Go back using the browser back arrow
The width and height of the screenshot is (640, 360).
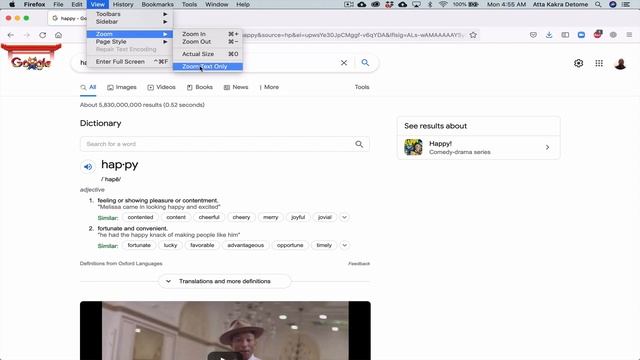11,35
